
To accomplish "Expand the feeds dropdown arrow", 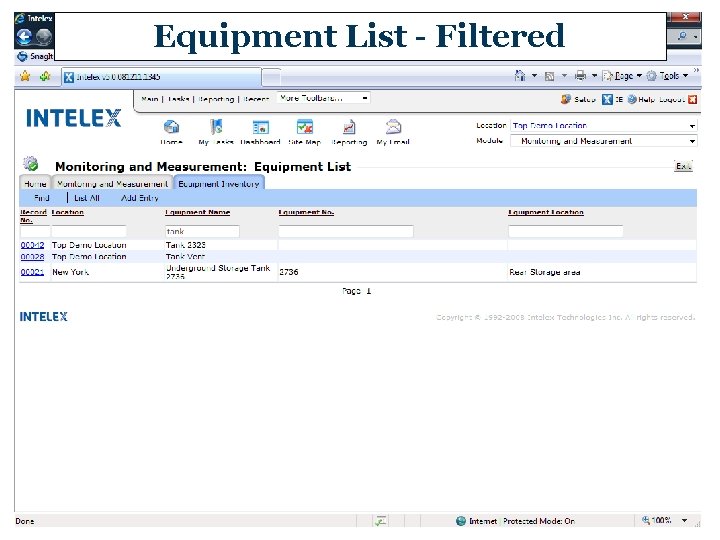I will pos(564,75).
